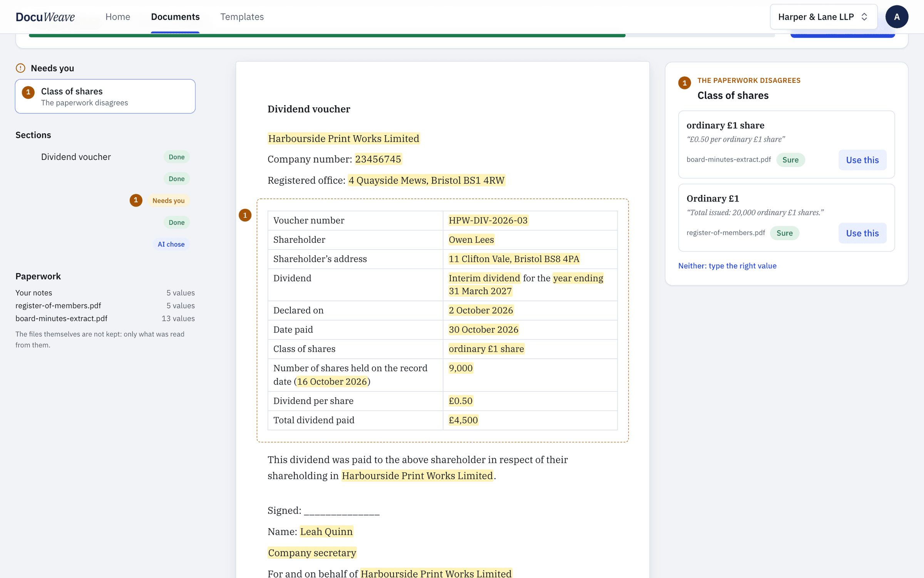This screenshot has width=924, height=578.
Task: Go to the Home tab
Action: 118,17
